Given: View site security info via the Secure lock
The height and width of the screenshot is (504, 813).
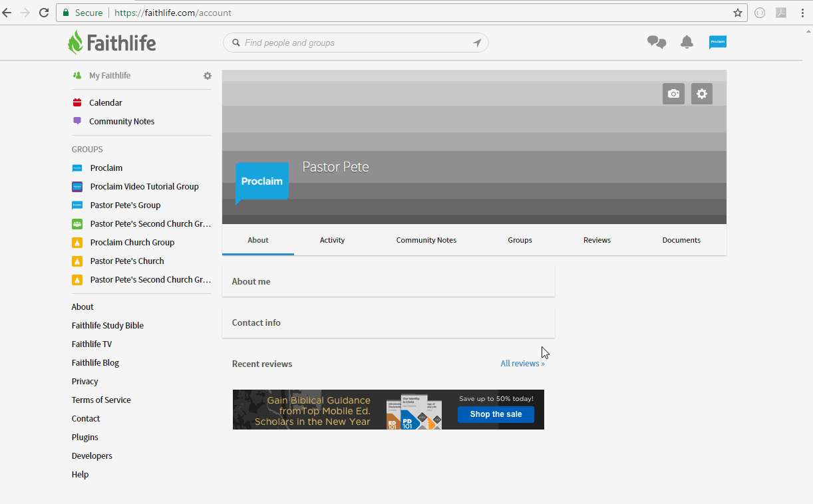Looking at the screenshot, I should 83,13.
